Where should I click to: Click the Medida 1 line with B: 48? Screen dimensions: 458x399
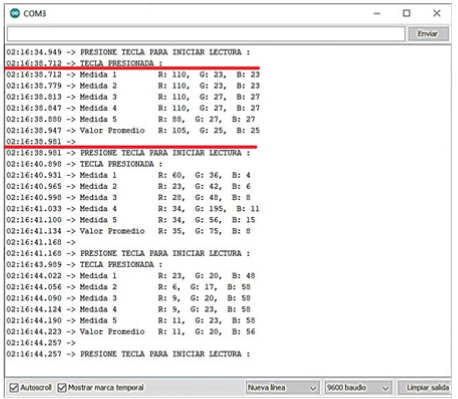(131, 276)
